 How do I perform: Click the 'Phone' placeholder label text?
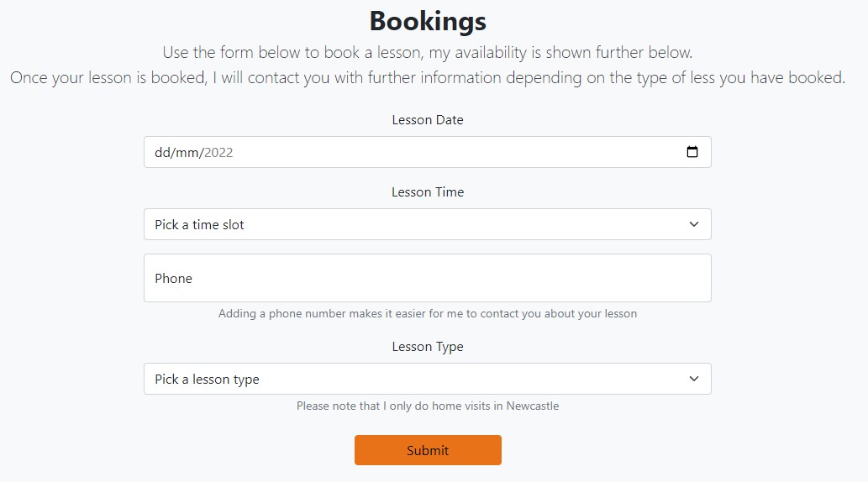pos(174,279)
